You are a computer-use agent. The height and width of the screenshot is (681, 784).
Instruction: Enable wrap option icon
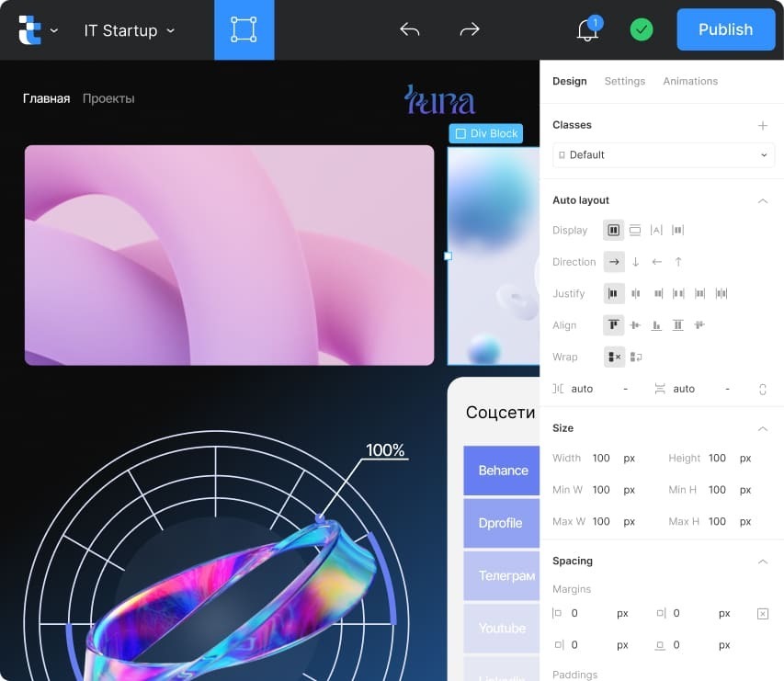635,357
